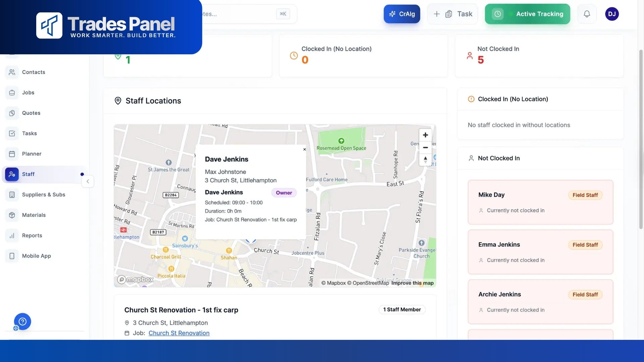Select the Jobs briefcase icon in sidebar
644x362 pixels.
point(12,93)
